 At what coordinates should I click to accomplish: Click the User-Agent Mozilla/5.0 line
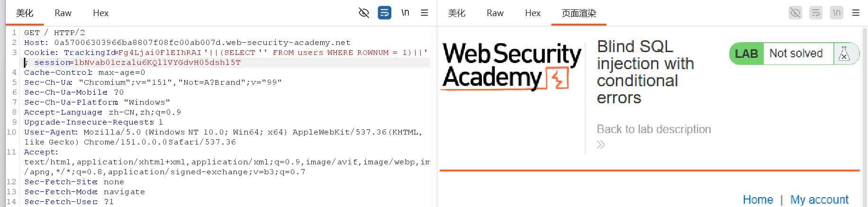(223, 132)
